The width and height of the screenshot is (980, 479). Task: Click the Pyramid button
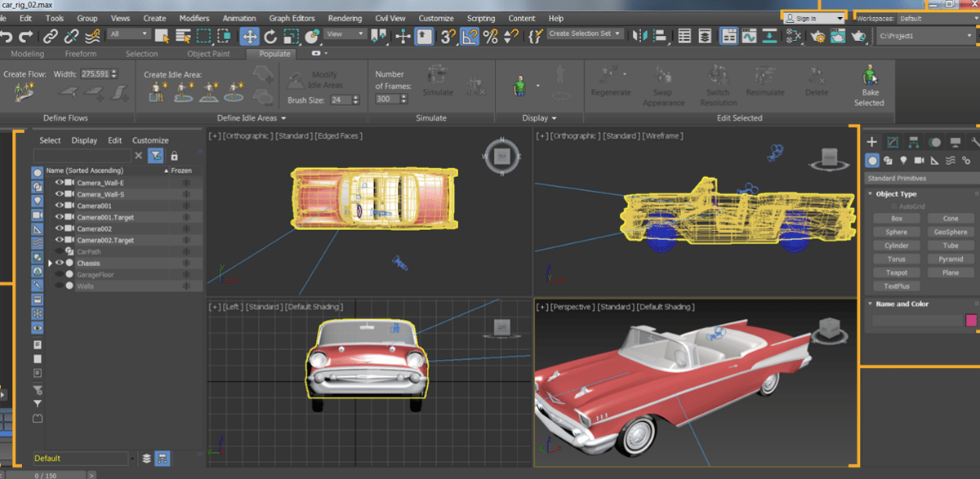point(951,259)
